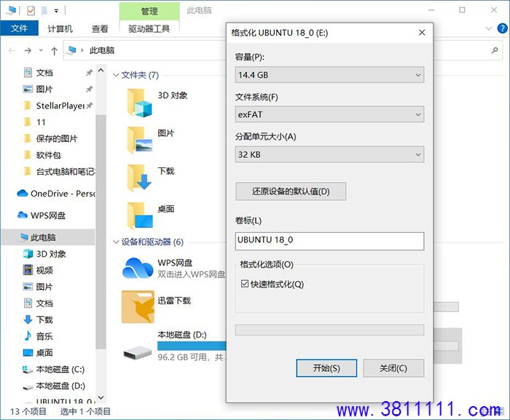The width and height of the screenshot is (510, 420).
Task: Select the 迅雷下载 folder icon
Action: tap(138, 307)
